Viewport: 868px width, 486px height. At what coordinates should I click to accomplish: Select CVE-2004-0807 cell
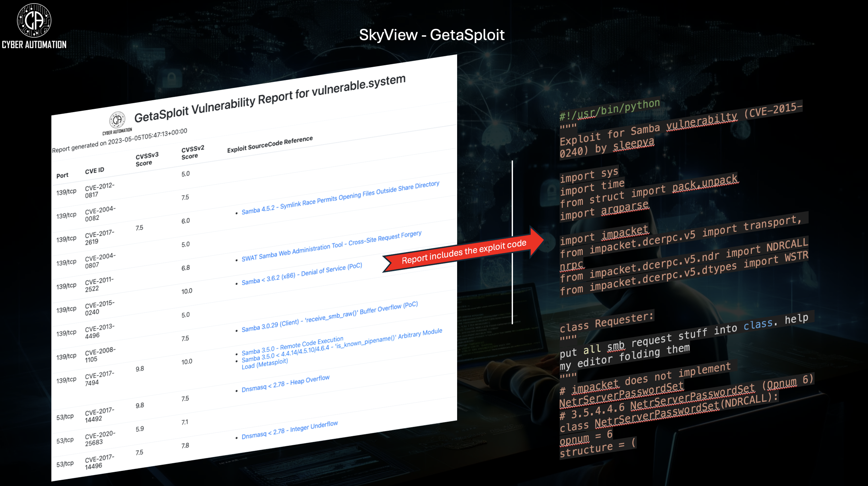[100, 261]
